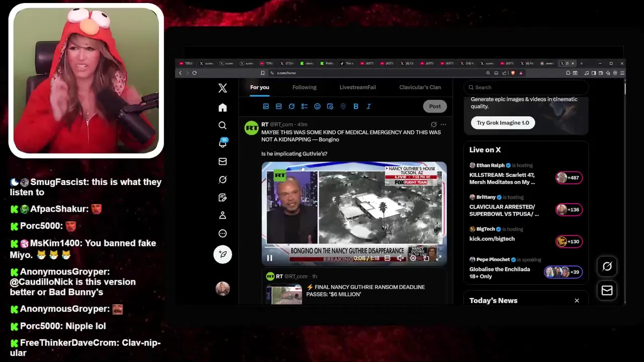Image resolution: width=644 pixels, height=362 pixels.
Task: Open floating messages envelope at right
Action: point(607,291)
